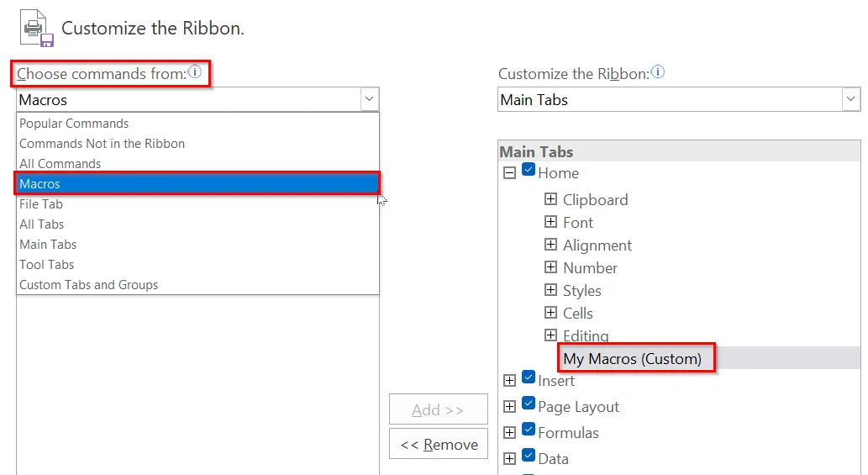
Task: Select the Styles tree item
Action: click(x=581, y=291)
